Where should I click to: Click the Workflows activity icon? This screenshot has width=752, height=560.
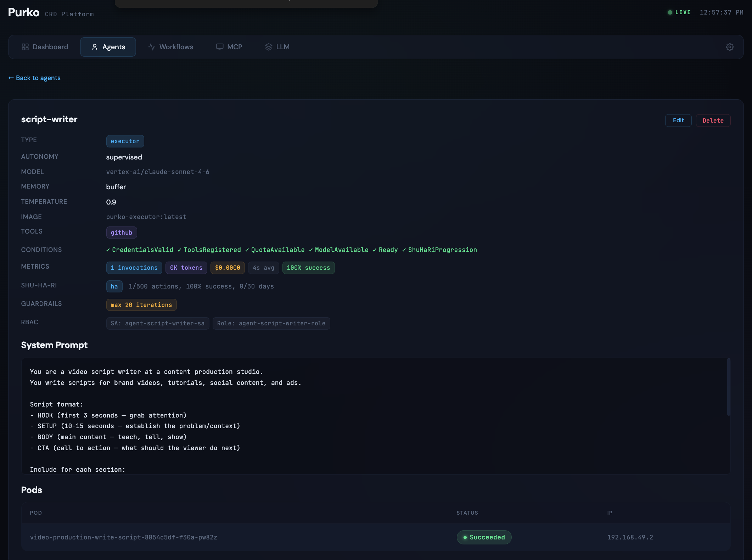152,47
